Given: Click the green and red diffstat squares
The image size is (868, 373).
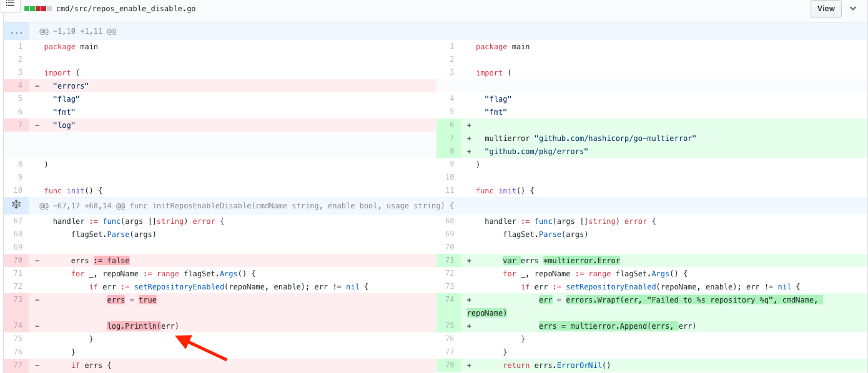Looking at the screenshot, I should (38, 9).
